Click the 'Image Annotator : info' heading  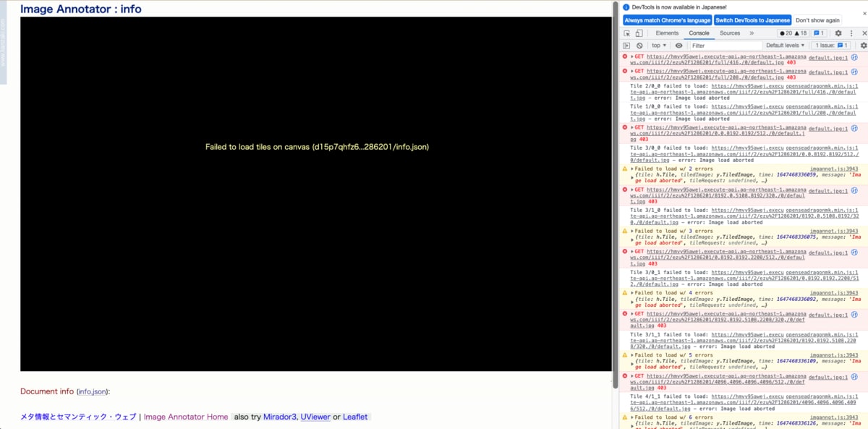tap(81, 9)
